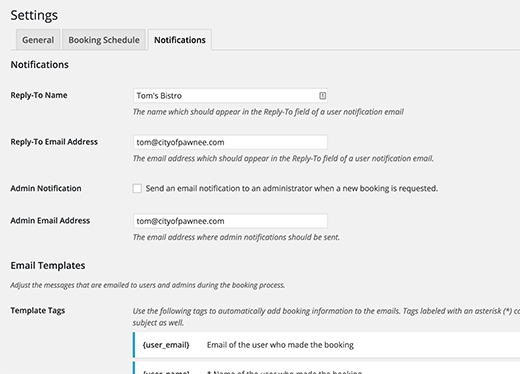This screenshot has height=374, width=520.
Task: Click 'Adjust the messages that are emailed' description
Action: [x=148, y=285]
